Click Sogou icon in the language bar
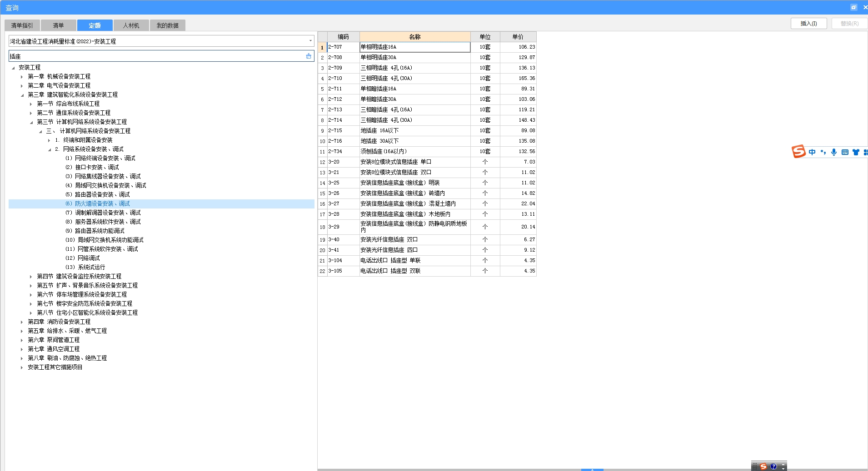The image size is (868, 471). (x=763, y=466)
